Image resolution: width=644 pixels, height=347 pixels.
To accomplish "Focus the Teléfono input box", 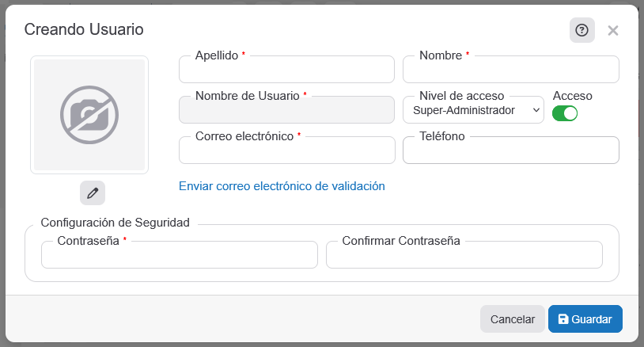I will (x=510, y=151).
